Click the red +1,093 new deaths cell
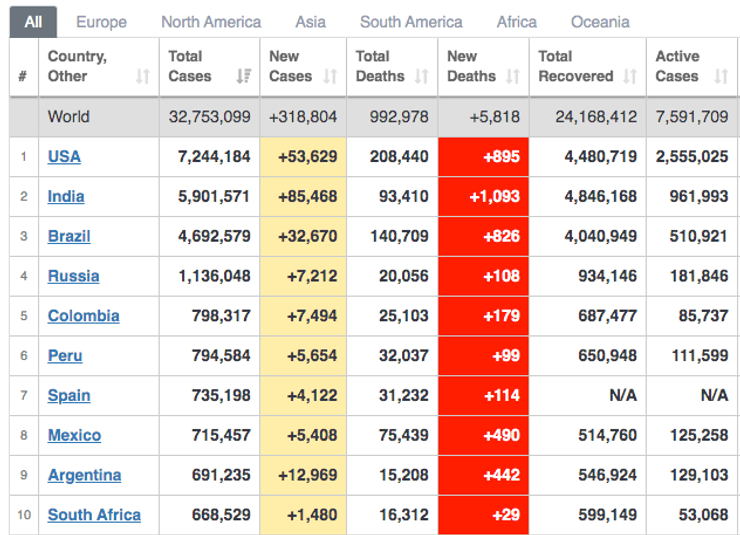The width and height of the screenshot is (740, 535). coord(483,197)
